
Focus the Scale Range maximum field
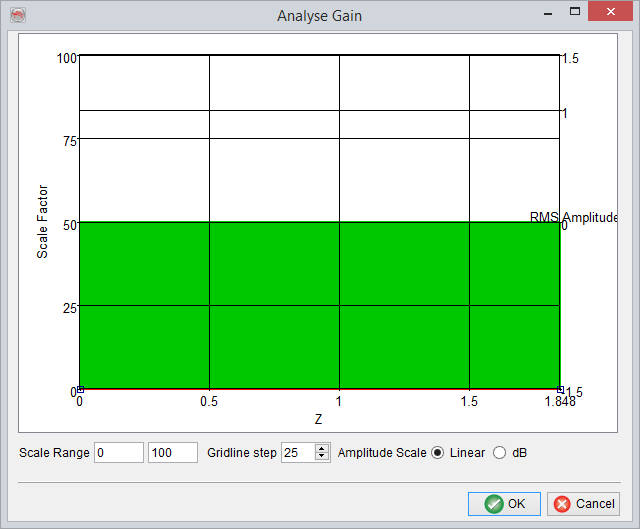pos(173,453)
